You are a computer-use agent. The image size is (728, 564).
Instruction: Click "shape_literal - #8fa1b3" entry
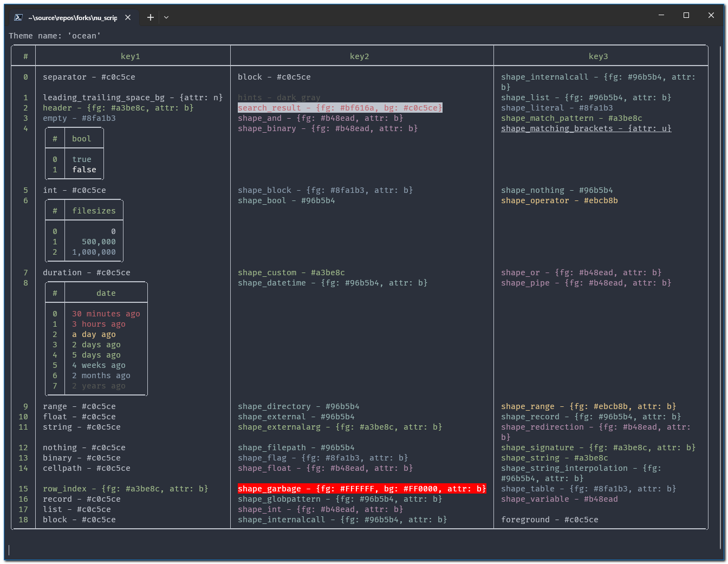click(x=557, y=108)
